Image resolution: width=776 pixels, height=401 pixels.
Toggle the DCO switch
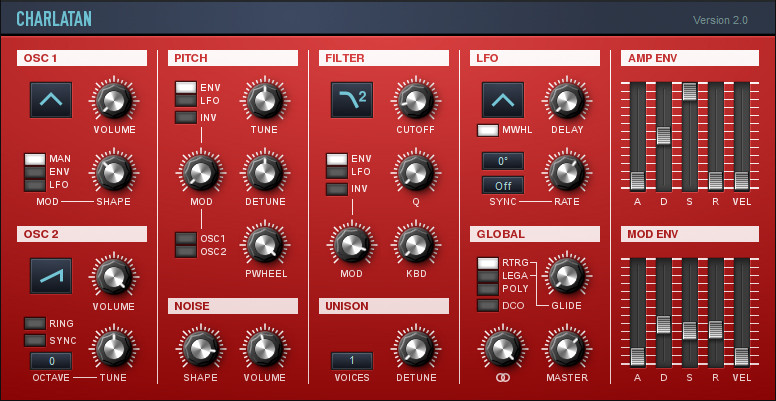pos(487,306)
